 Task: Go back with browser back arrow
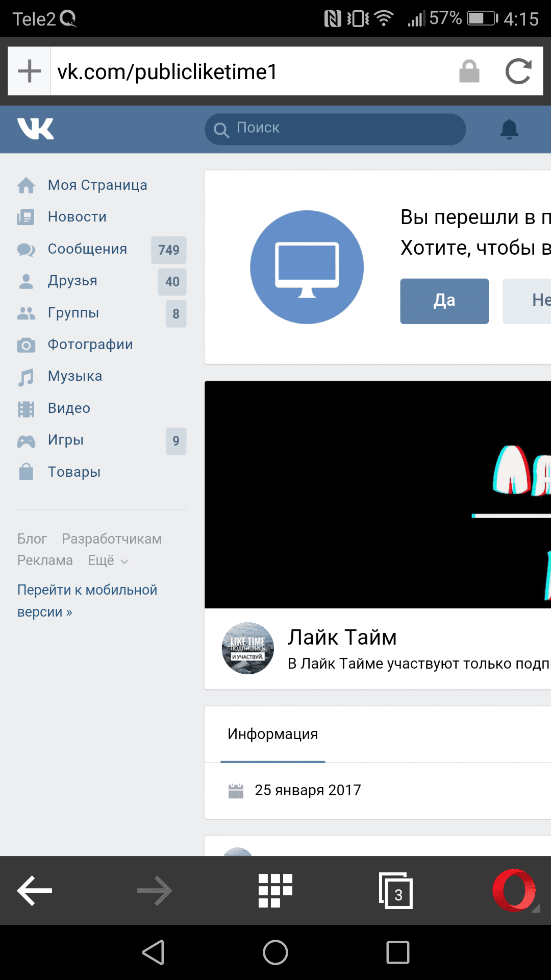(x=35, y=891)
